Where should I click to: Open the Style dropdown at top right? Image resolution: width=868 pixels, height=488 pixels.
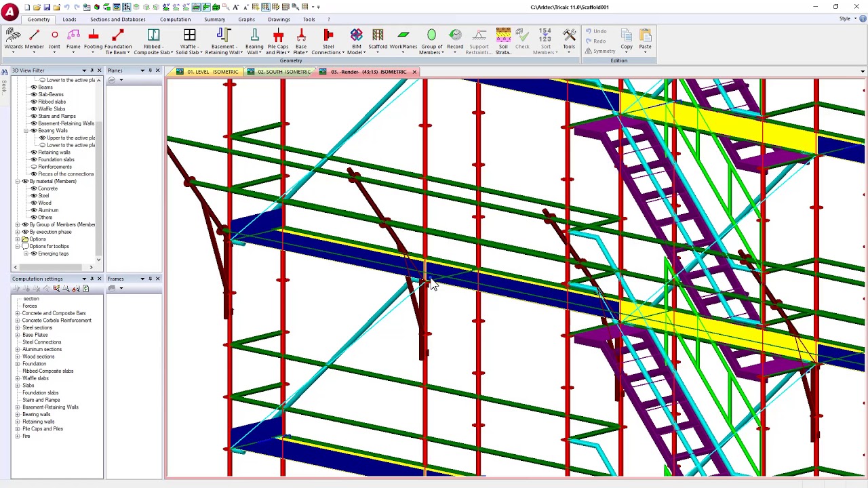[848, 19]
